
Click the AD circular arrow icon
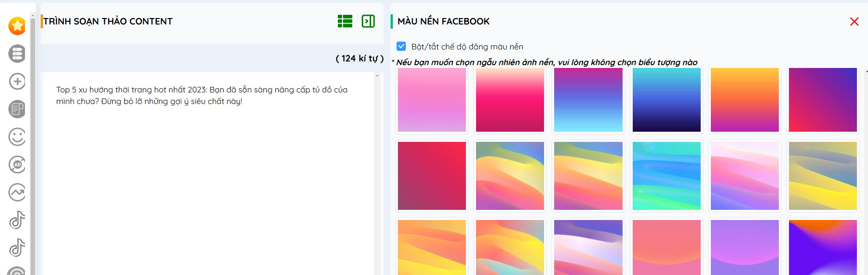click(x=17, y=165)
